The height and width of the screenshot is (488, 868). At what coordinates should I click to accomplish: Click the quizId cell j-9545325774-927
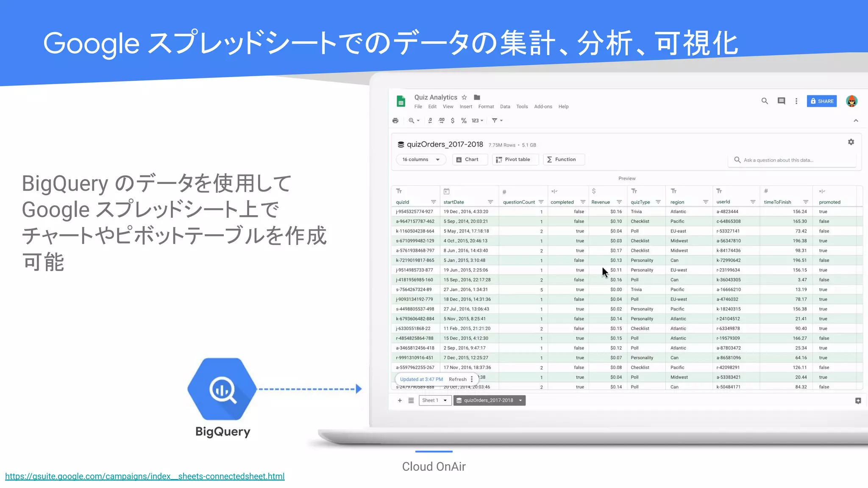pyautogui.click(x=415, y=211)
